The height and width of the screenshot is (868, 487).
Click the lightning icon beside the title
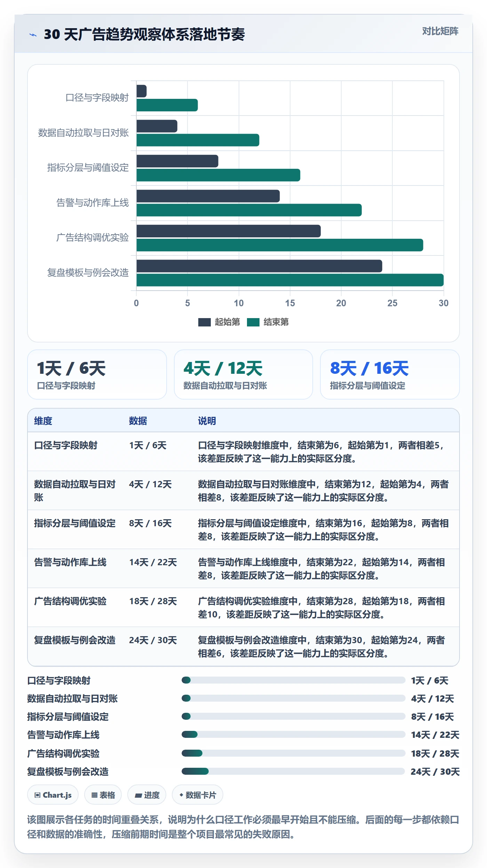click(33, 35)
